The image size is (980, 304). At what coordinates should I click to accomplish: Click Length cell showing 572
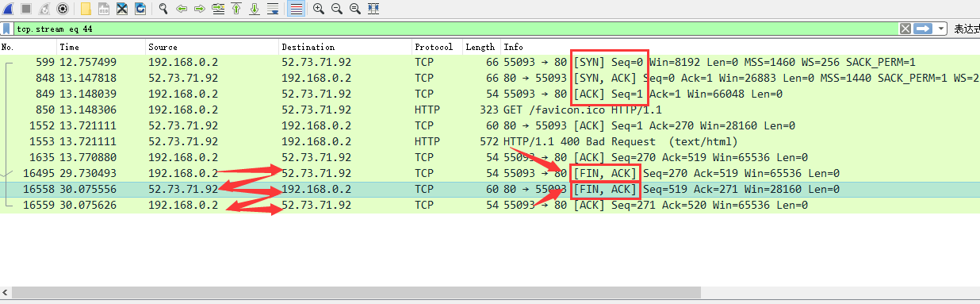[x=489, y=141]
